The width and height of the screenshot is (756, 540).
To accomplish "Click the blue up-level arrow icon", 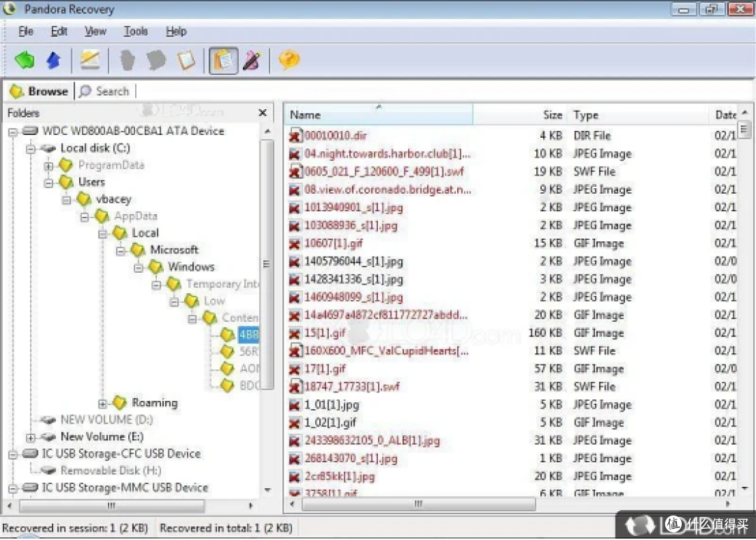I will [x=53, y=60].
